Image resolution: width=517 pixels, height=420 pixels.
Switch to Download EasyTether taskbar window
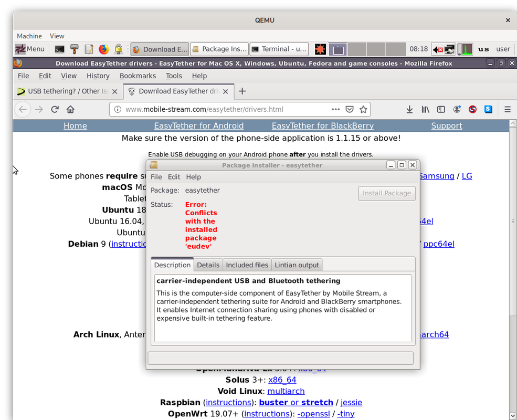pos(160,49)
